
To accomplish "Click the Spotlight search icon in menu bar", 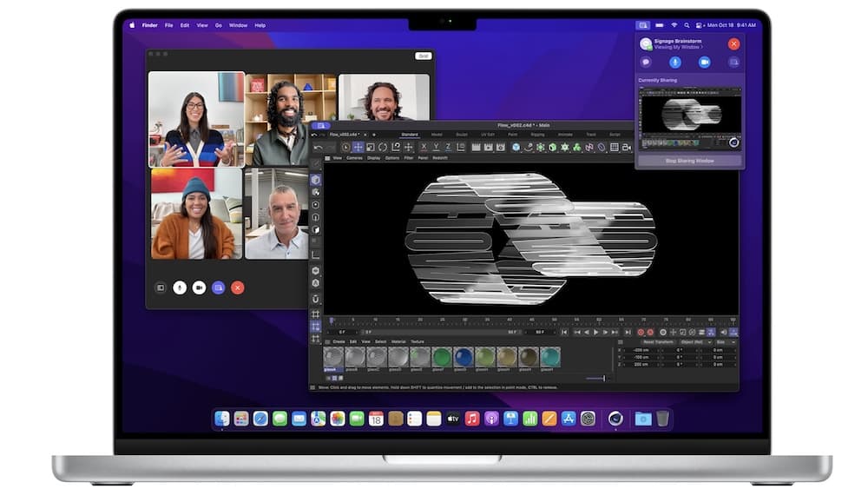I will coord(687,25).
